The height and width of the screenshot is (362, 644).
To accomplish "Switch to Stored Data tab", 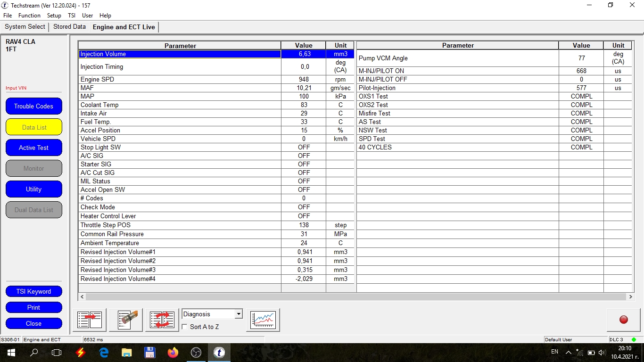I will [x=69, y=27].
